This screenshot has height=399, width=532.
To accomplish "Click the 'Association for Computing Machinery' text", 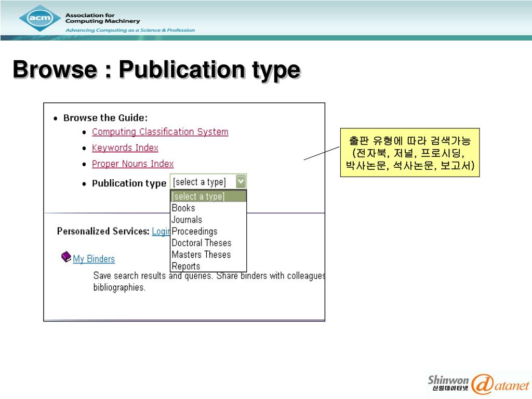I will pos(102,18).
